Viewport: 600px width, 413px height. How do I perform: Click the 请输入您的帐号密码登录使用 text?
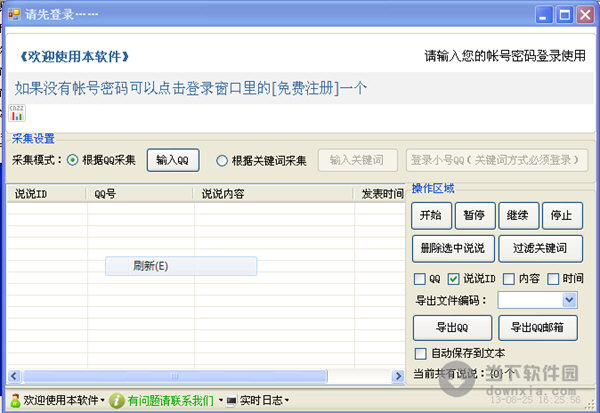(505, 56)
